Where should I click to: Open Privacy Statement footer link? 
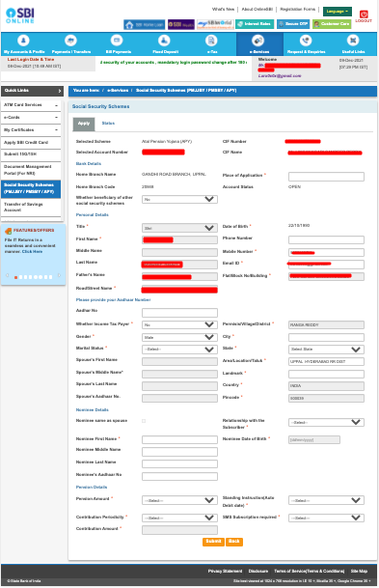[225, 572]
